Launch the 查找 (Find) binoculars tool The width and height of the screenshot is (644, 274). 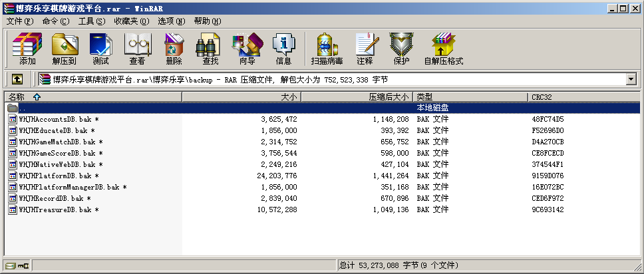(210, 49)
